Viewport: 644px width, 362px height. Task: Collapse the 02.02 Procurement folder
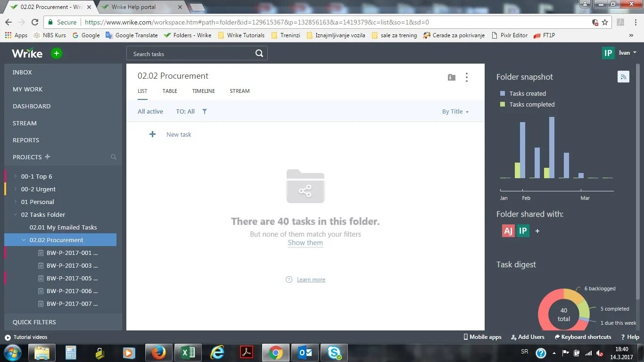[24, 240]
